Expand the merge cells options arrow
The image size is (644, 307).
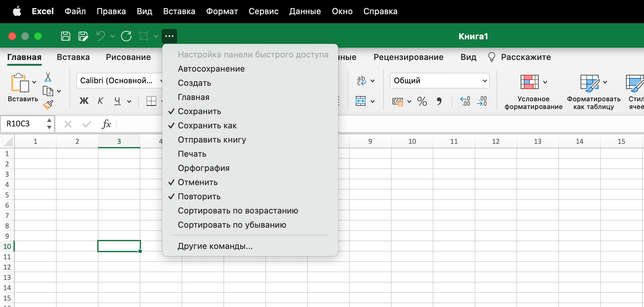[373, 101]
